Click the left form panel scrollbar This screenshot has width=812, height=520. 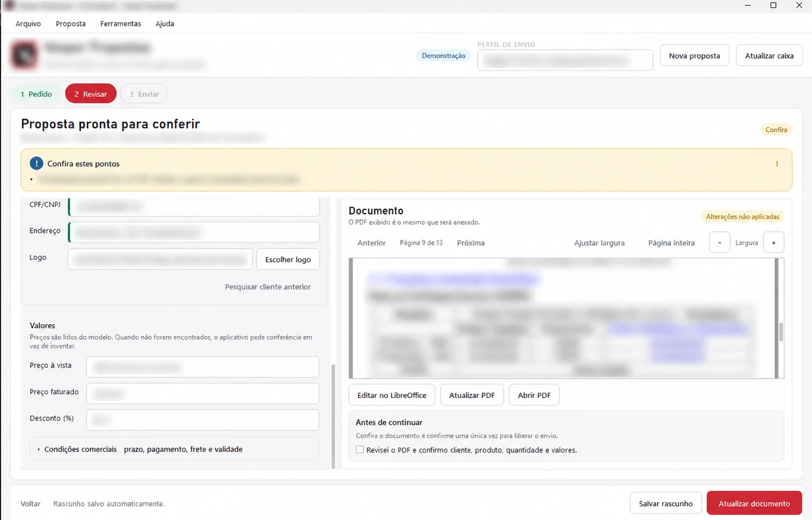333,416
